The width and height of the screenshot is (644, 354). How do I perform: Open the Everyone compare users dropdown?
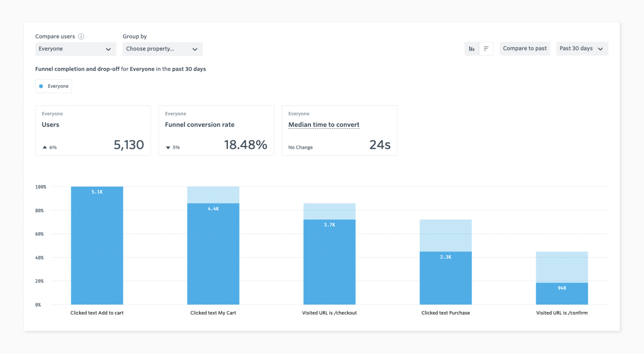point(76,49)
